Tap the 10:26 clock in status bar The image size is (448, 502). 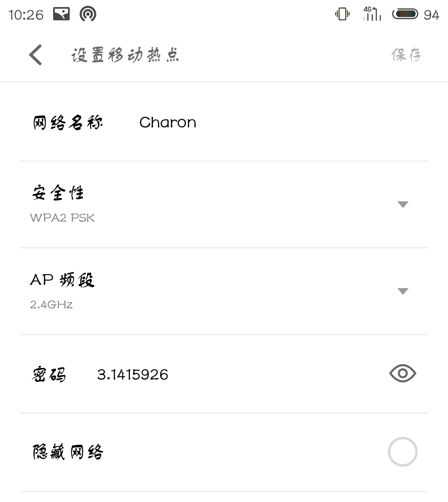[26, 15]
